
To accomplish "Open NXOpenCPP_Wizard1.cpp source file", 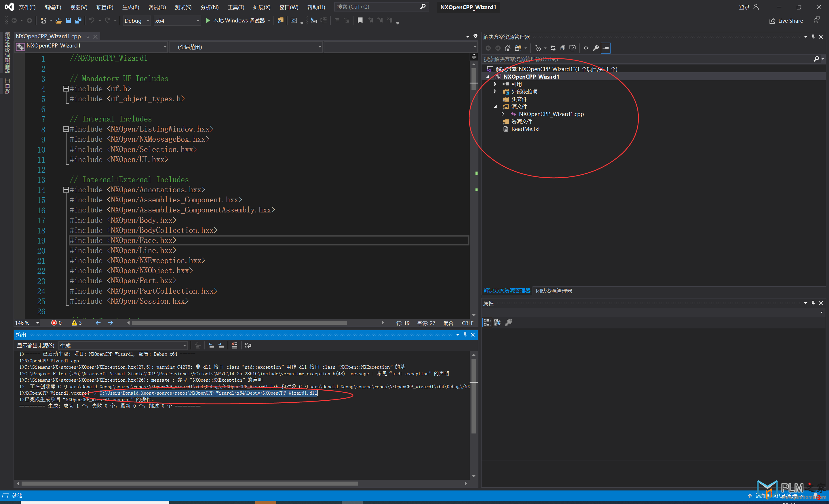I will (550, 114).
